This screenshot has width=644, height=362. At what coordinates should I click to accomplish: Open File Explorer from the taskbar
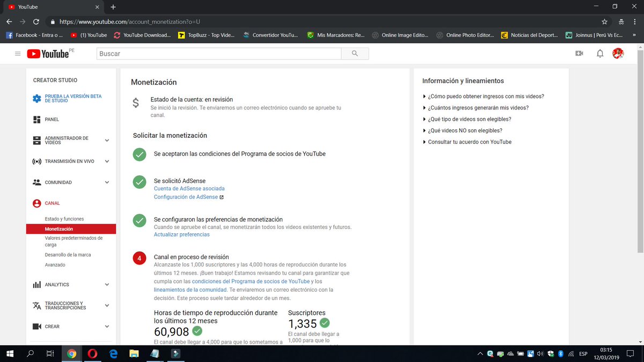point(134,353)
